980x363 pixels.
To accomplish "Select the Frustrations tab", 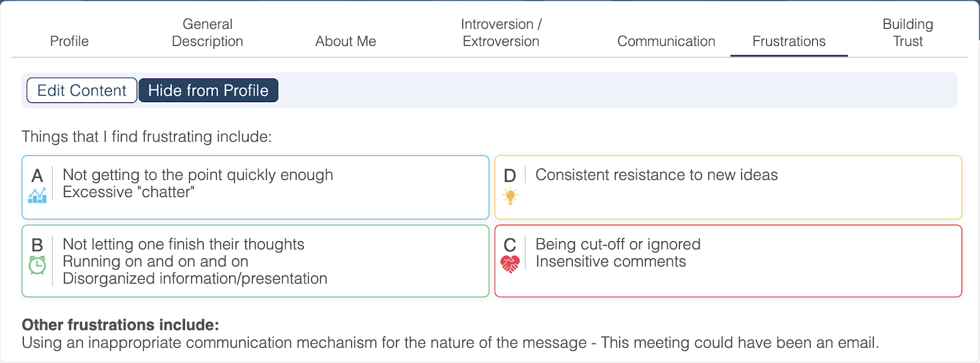I will (x=789, y=41).
